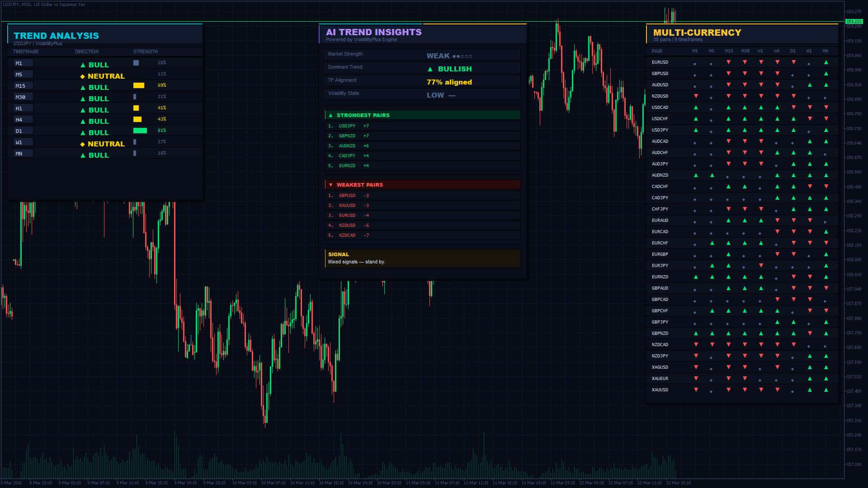Click the D1 green strength bar
This screenshot has height=488, width=868.
coord(140,131)
